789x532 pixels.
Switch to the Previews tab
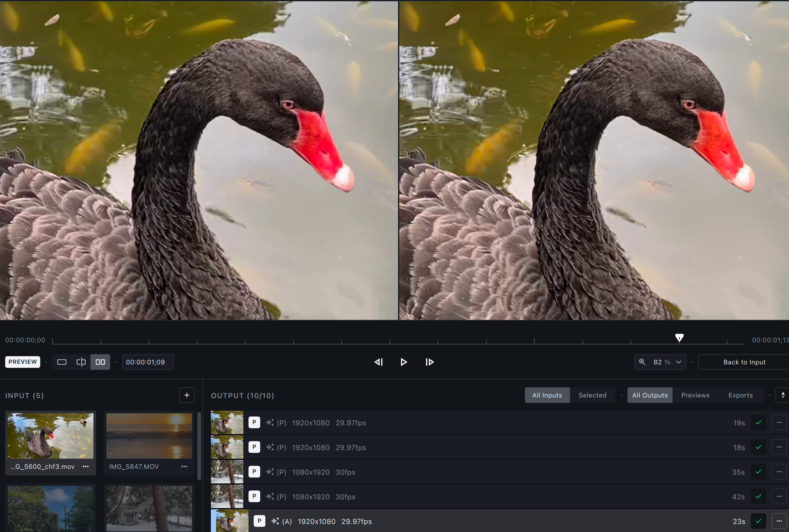click(x=695, y=395)
